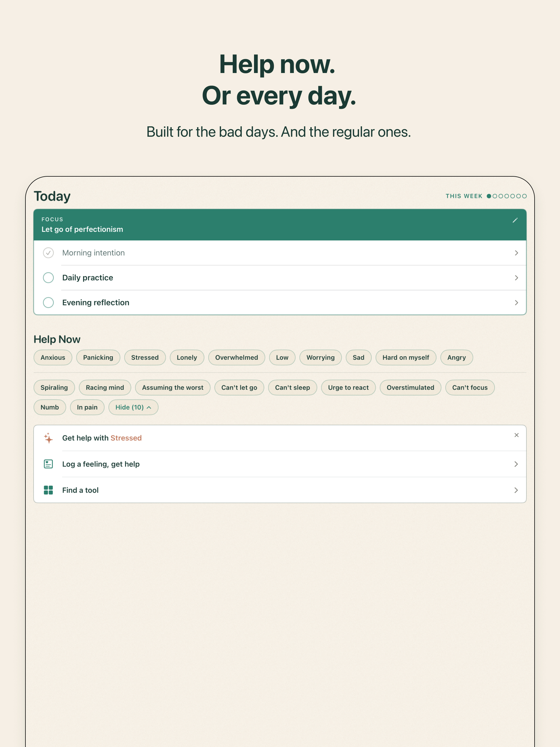Screen dimensions: 560x747
Task: Open Evening reflection via its chevron
Action: [516, 303]
